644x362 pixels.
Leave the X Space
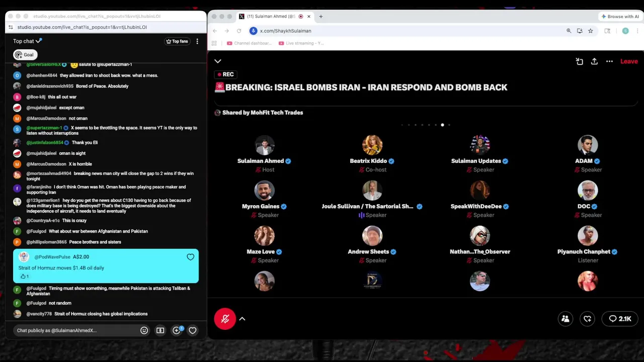pyautogui.click(x=629, y=61)
